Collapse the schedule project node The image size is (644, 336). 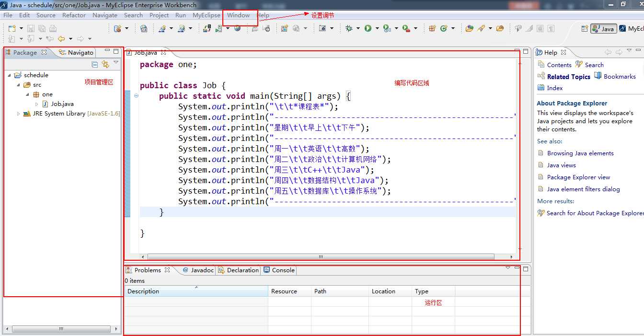[x=9, y=75]
